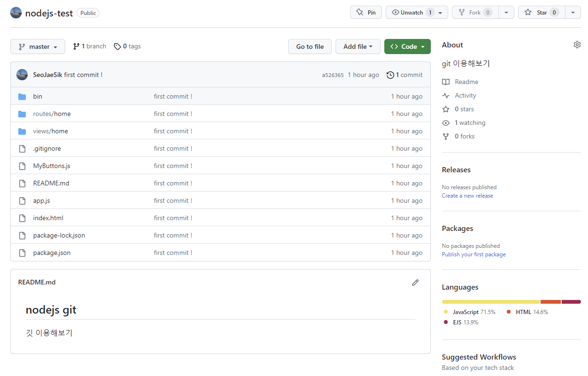Click the package-lock.json file icon

coord(22,235)
